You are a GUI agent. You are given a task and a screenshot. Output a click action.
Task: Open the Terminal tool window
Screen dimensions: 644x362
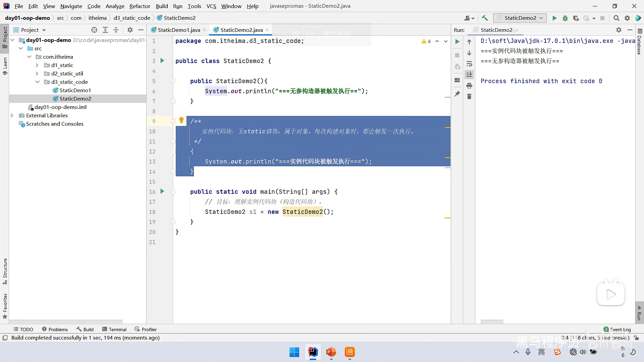pyautogui.click(x=114, y=329)
